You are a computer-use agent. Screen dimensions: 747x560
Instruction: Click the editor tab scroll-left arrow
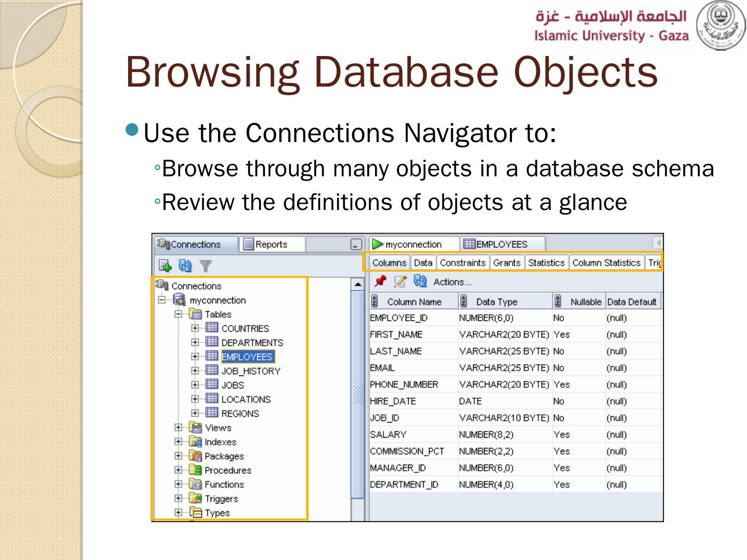coord(658,243)
